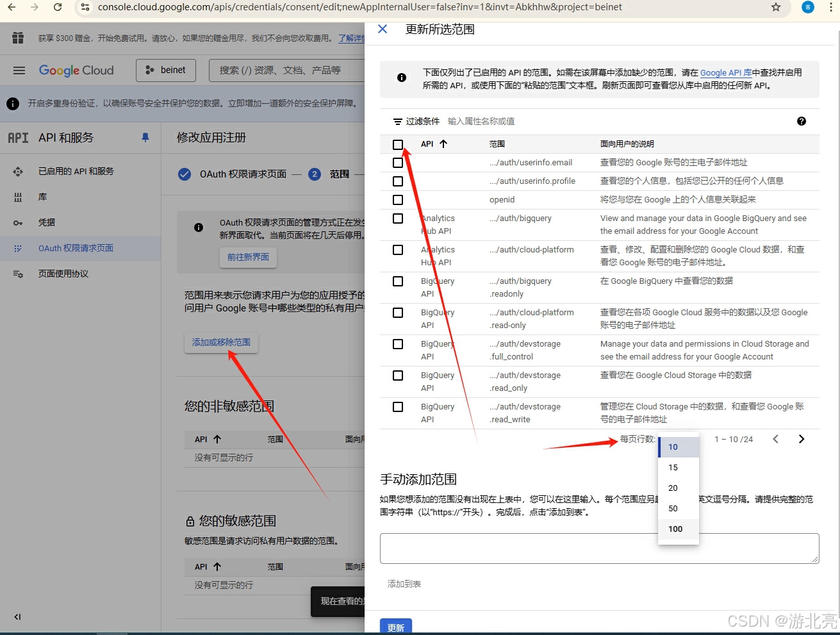
Task: Click the 面向用户的说明 column header
Action: [627, 144]
